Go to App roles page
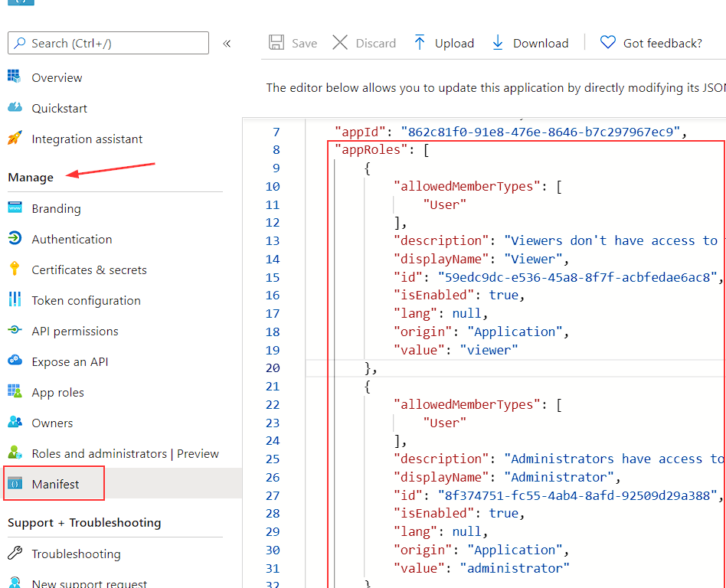This screenshot has height=588, width=726. pyautogui.click(x=57, y=392)
